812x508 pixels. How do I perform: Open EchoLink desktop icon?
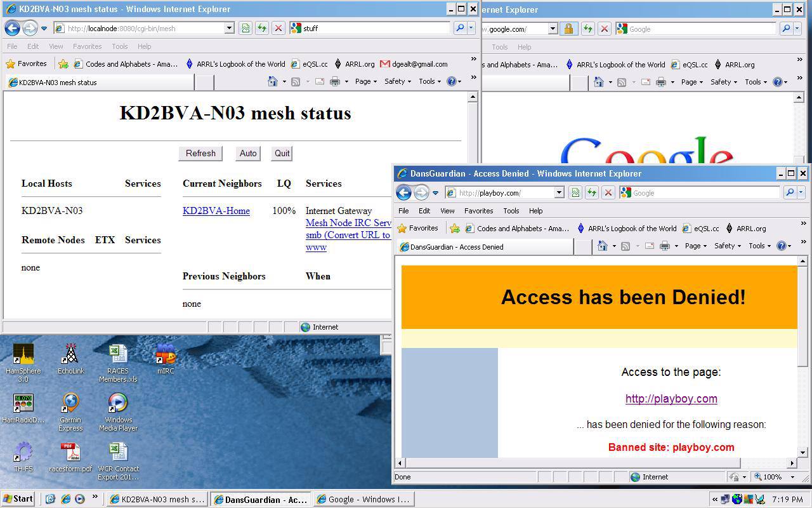click(x=70, y=359)
